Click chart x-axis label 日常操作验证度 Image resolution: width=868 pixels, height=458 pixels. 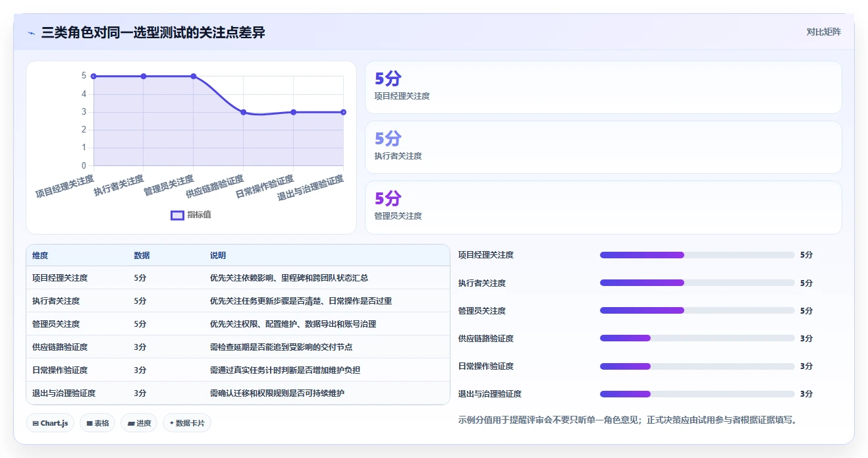265,187
